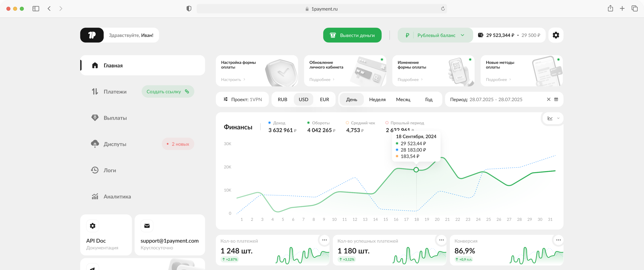This screenshot has width=644, height=270.
Task: Open options menu on Кол-во платежей card
Action: click(x=324, y=240)
